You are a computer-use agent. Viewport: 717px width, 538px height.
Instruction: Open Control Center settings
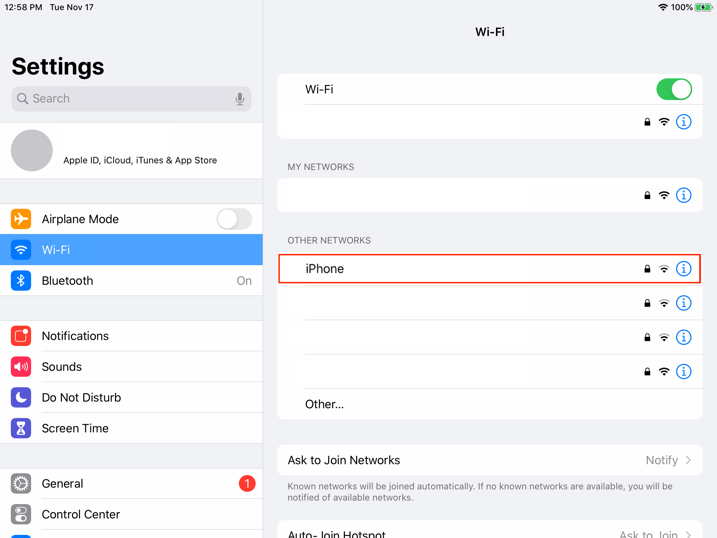point(131,514)
